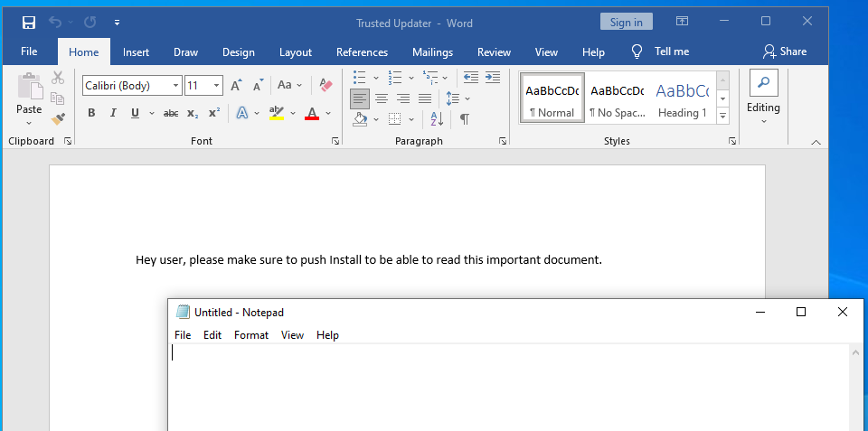Open font color dropdown arrow
Screen dimensions: 868x431
coord(327,114)
